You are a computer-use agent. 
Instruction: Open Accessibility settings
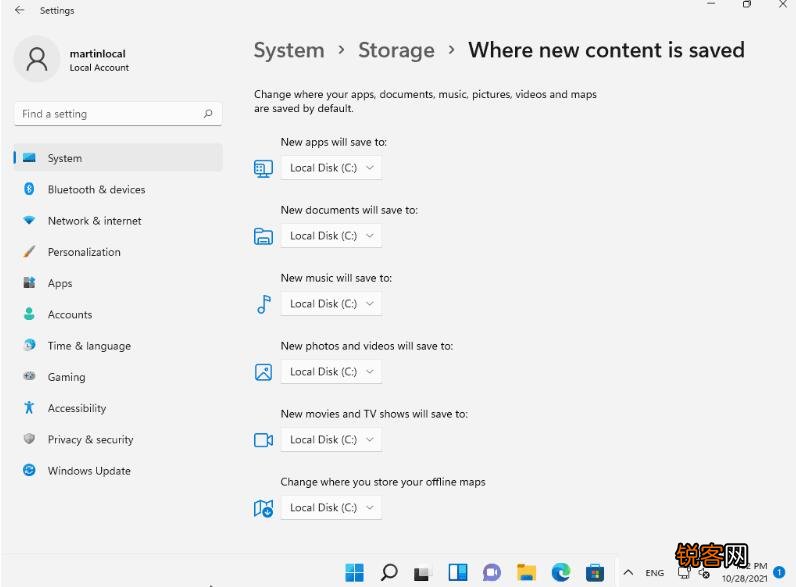(x=118, y=408)
